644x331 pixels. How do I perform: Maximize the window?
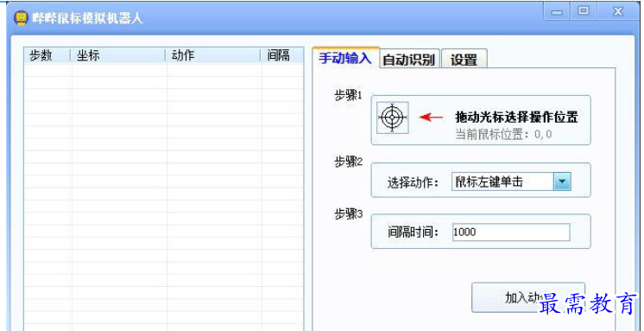point(584,11)
